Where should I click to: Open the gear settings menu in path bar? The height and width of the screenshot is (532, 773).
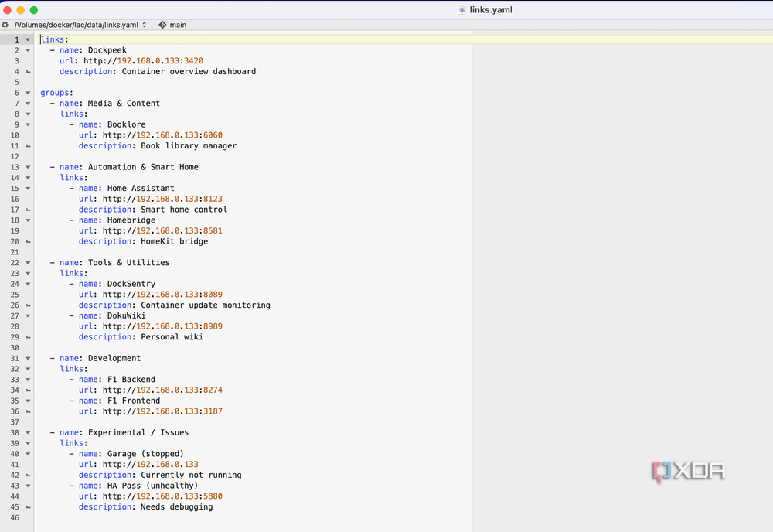click(x=5, y=25)
